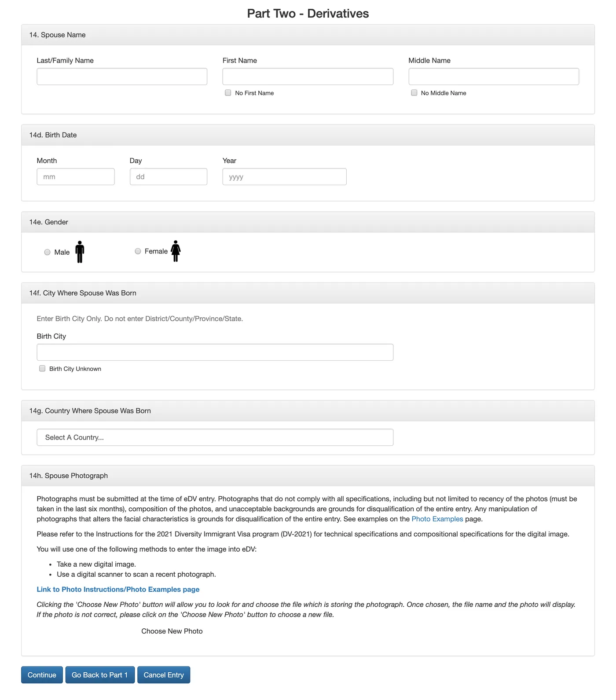
Task: Check the No First Name box
Action: pyautogui.click(x=228, y=93)
